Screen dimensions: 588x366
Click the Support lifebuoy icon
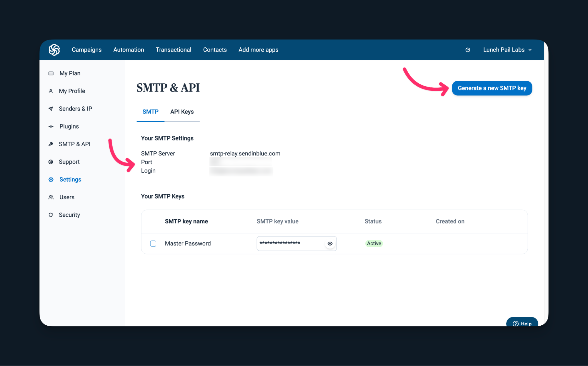[x=51, y=162]
